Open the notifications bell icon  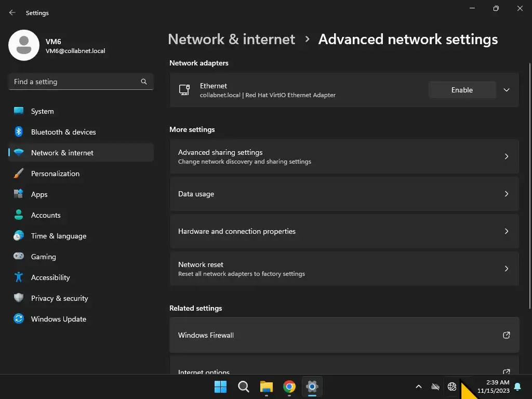point(517,387)
